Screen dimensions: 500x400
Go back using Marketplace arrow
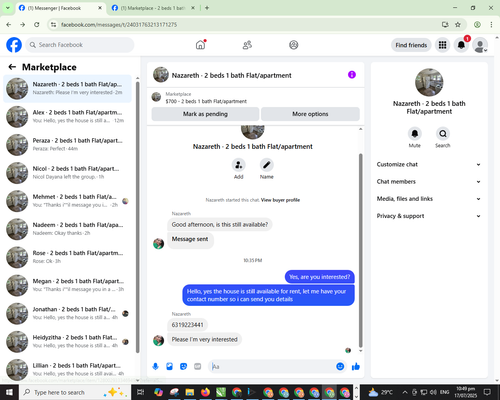(12, 67)
